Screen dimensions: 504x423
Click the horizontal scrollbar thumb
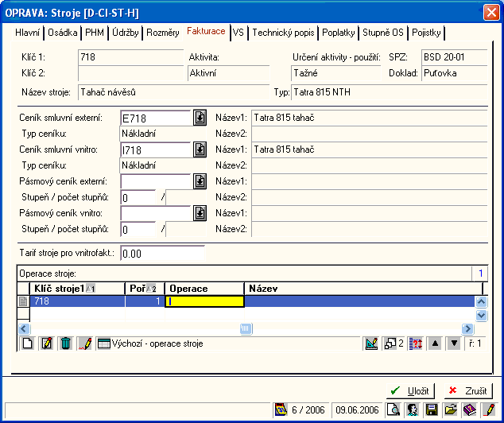(246, 329)
